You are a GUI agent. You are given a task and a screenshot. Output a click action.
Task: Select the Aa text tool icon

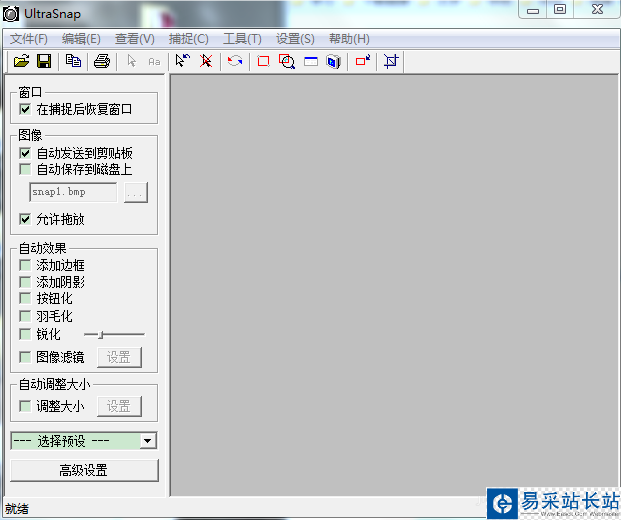click(x=154, y=61)
